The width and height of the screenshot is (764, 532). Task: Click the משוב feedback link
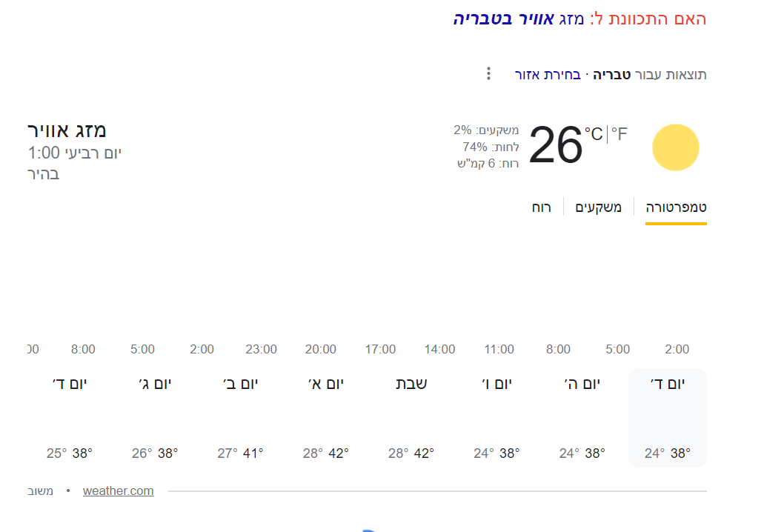(x=40, y=491)
